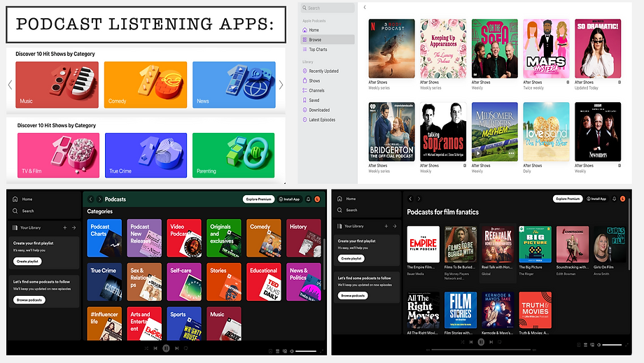Click Explore Premium in Spotify Podcasts window
Viewport: 644px width, 363px height.
tap(259, 199)
